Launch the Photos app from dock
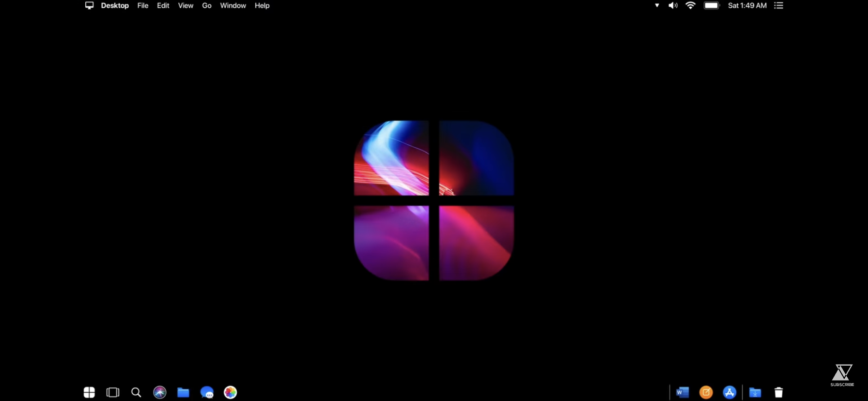 [231, 392]
